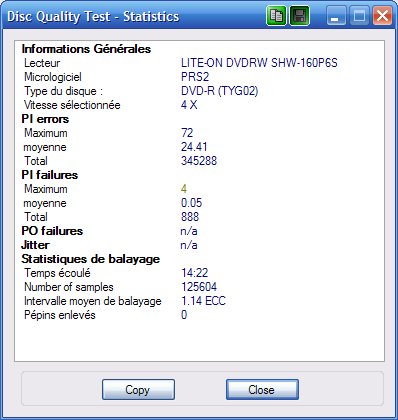
Task: Select PI errors maximum value '72'
Action: pos(187,133)
